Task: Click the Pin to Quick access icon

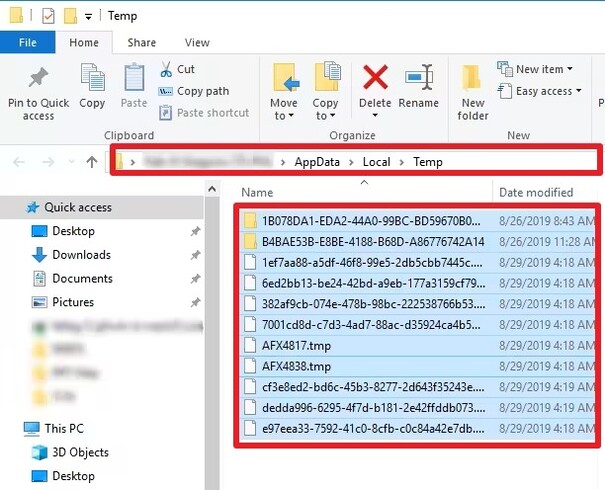Action: 38,77
